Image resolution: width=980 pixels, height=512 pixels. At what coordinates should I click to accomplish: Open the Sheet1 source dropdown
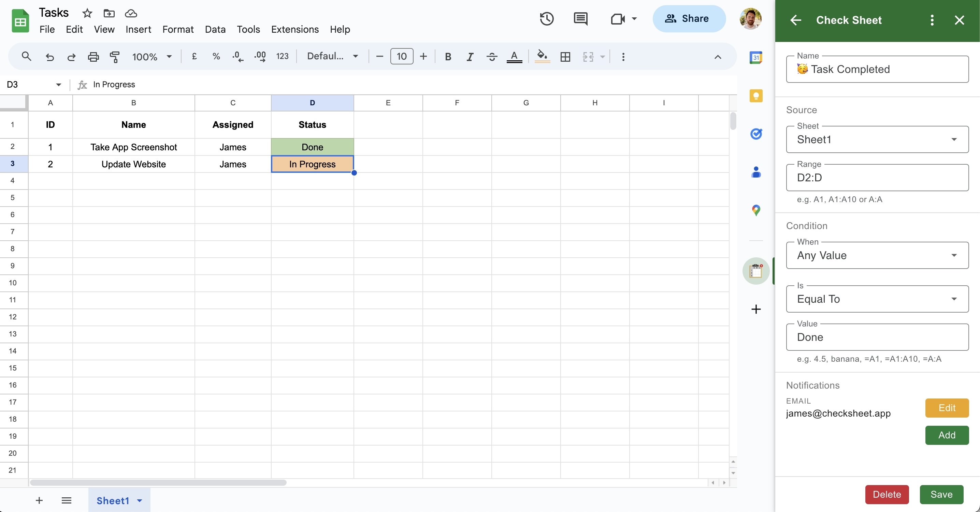click(877, 139)
